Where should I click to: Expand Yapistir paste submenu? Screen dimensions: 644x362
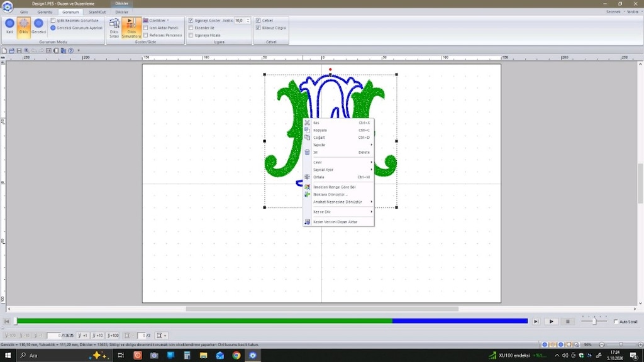click(339, 145)
